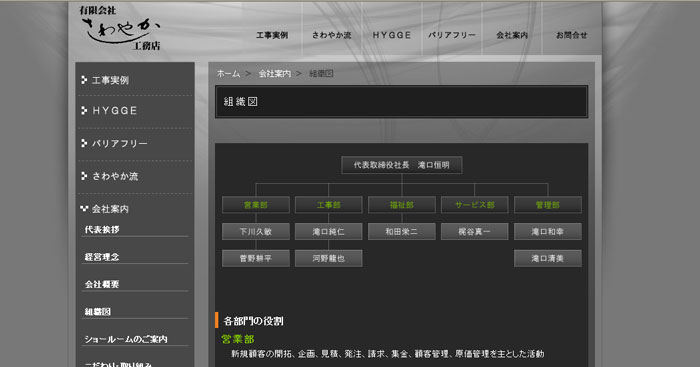Click arrow icon beside sidebar HYGGE
This screenshot has height=367, width=700.
(84, 110)
